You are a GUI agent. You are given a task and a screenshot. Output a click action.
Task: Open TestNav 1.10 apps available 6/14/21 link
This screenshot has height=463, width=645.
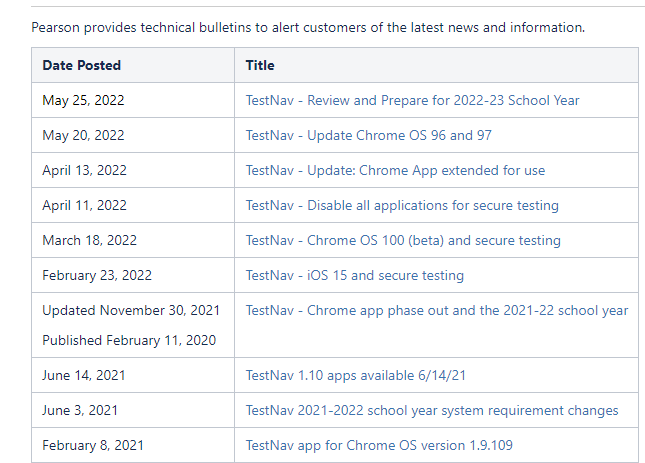pos(358,375)
